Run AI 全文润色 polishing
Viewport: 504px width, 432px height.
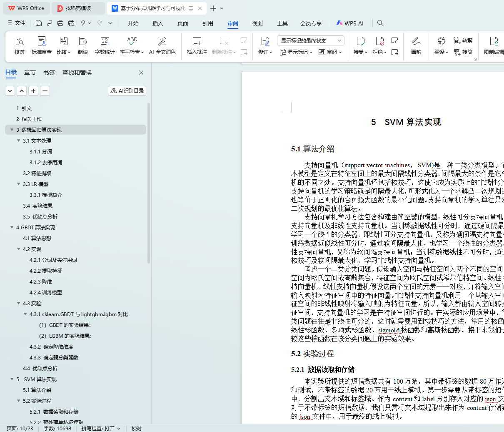(162, 45)
